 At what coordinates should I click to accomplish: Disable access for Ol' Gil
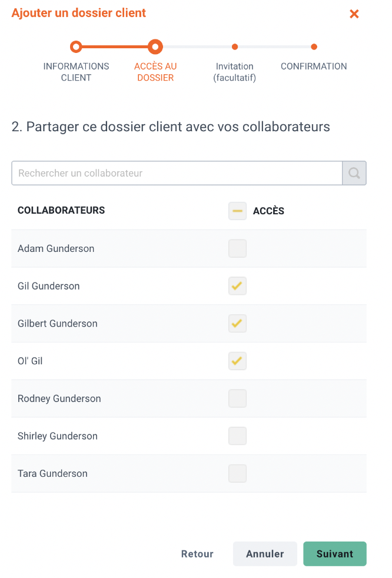(x=237, y=361)
